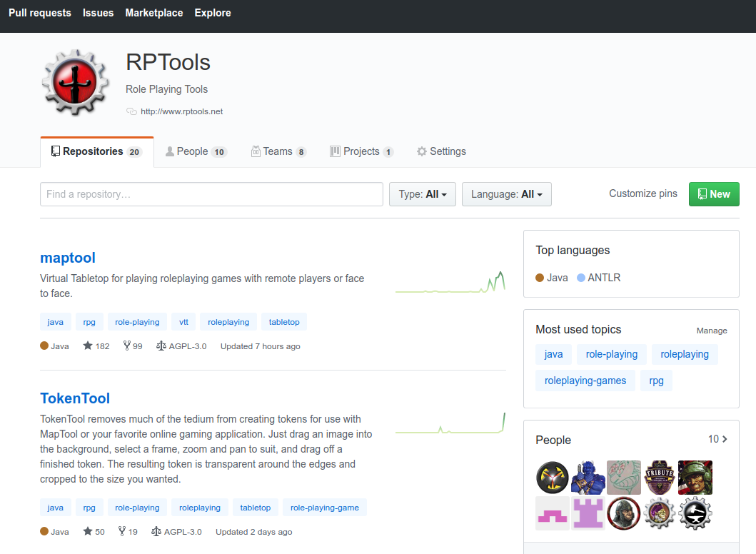The width and height of the screenshot is (756, 554).
Task: Open the blue ninja member avatar
Action: click(588, 478)
